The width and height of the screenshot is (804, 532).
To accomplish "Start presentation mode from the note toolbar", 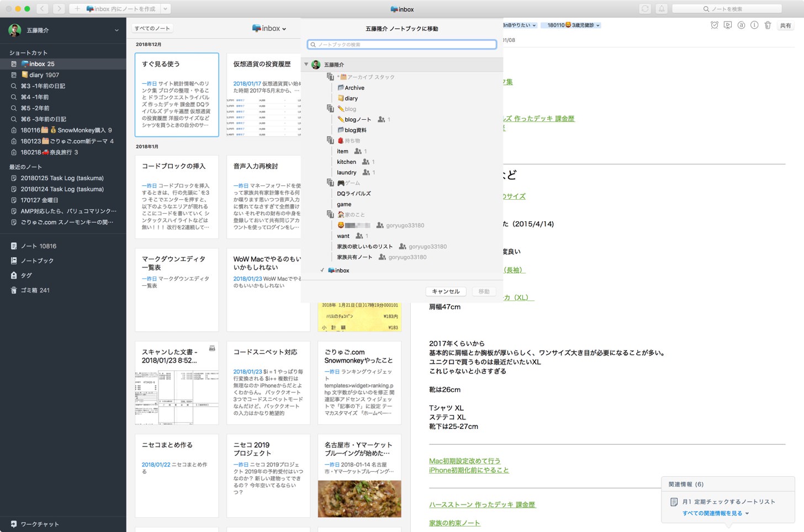I will point(728,25).
